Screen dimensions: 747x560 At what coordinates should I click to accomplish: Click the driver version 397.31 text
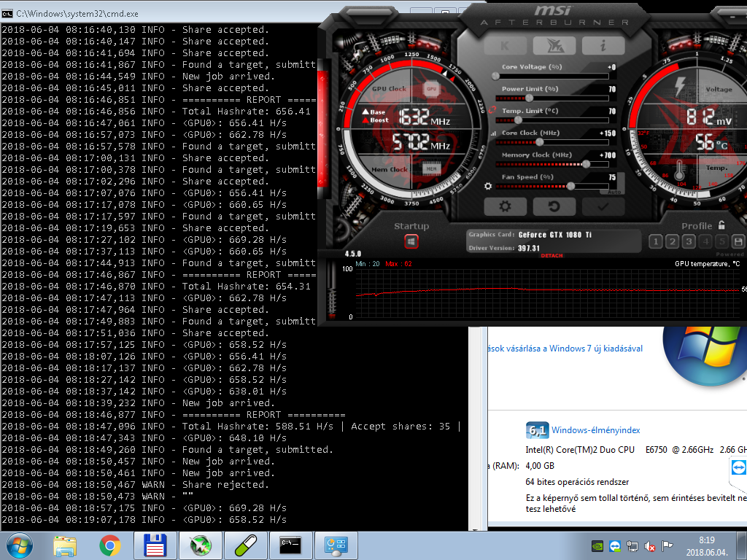tap(529, 248)
